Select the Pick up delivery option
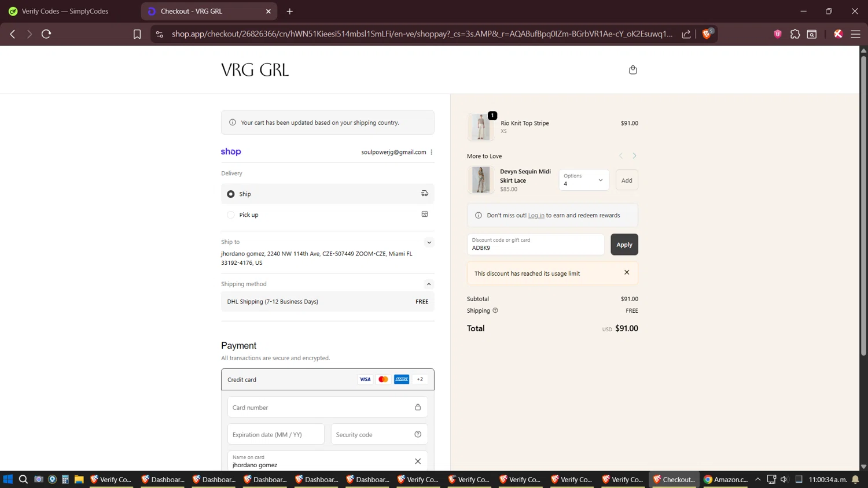868x488 pixels. pyautogui.click(x=328, y=215)
